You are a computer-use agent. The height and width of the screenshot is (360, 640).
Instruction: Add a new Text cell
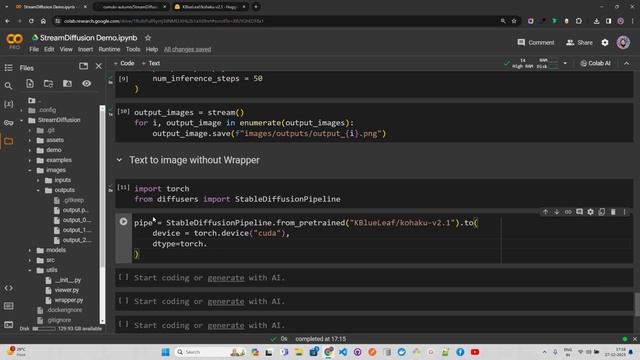(x=151, y=63)
